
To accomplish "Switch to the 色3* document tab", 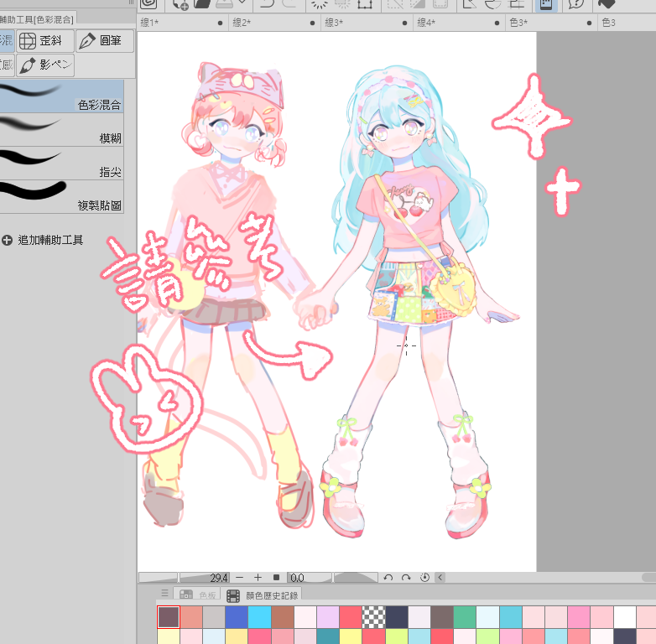I will click(552, 23).
